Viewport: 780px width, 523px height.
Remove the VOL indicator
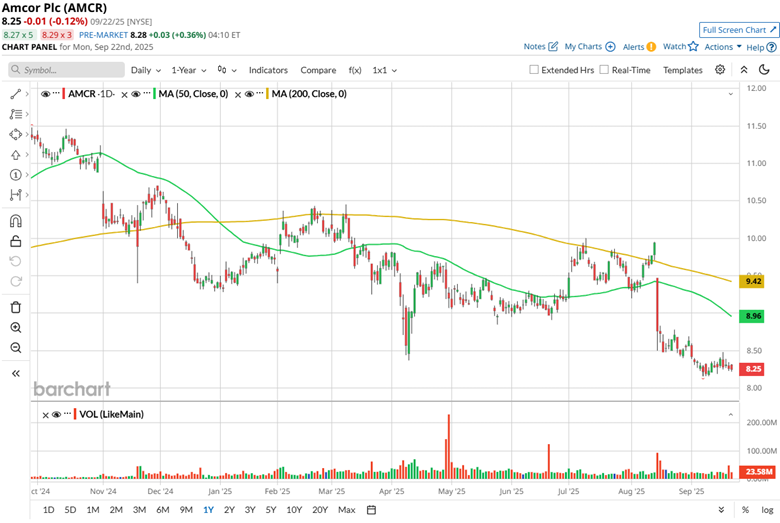pyautogui.click(x=45, y=415)
